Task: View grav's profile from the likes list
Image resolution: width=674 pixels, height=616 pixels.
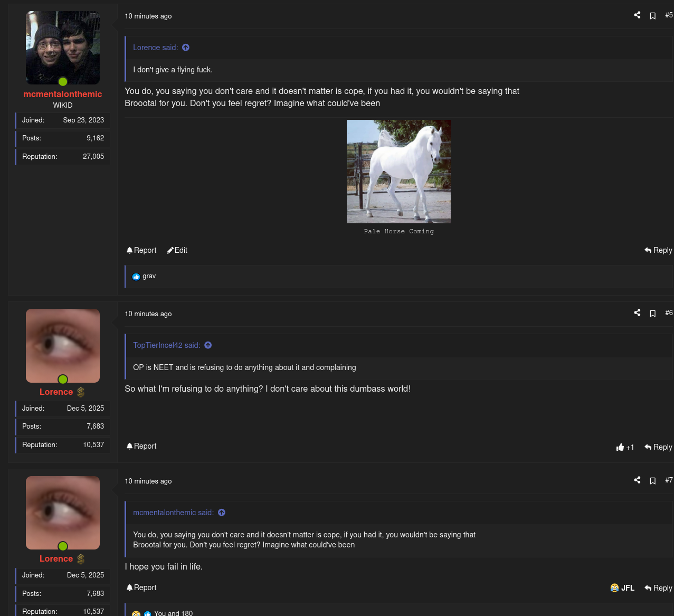Action: click(149, 276)
